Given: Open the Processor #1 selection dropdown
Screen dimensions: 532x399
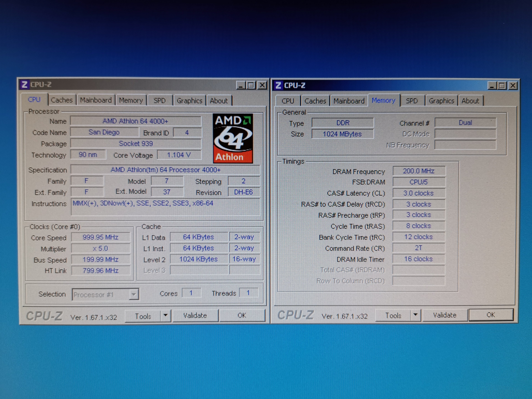Looking at the screenshot, I should click(134, 294).
